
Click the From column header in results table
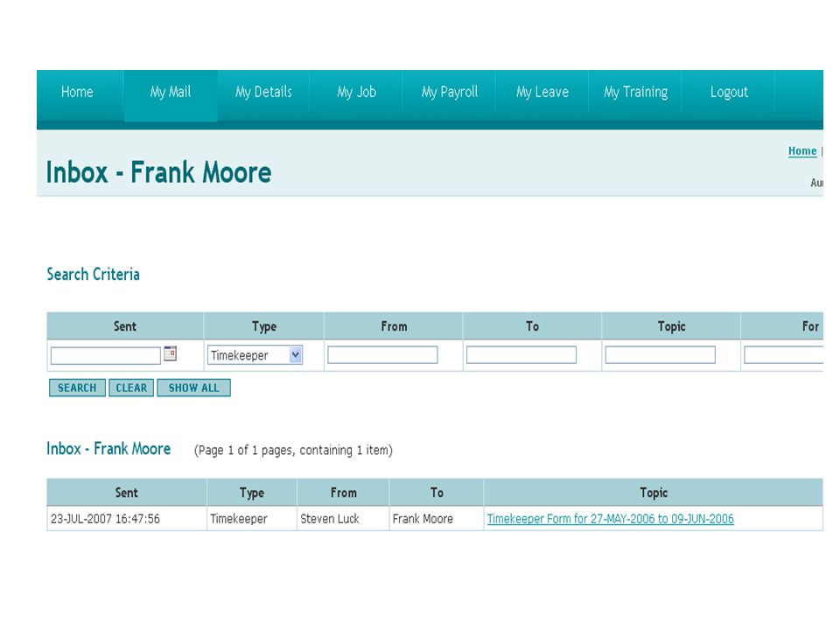(343, 493)
